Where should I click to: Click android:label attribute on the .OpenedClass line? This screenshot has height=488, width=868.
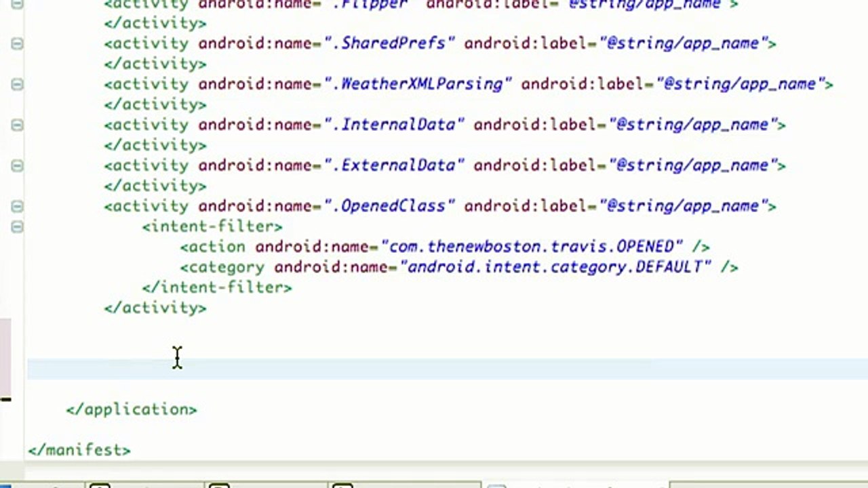[x=526, y=206]
